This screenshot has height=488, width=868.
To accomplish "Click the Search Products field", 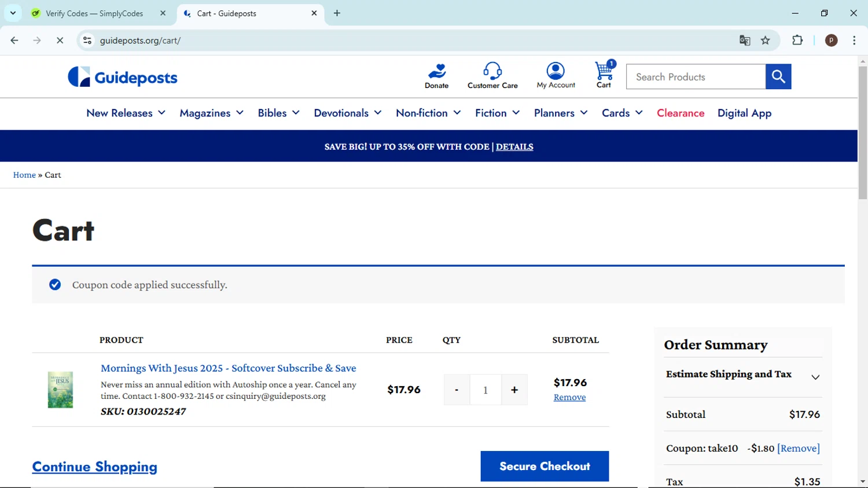I will click(x=696, y=76).
